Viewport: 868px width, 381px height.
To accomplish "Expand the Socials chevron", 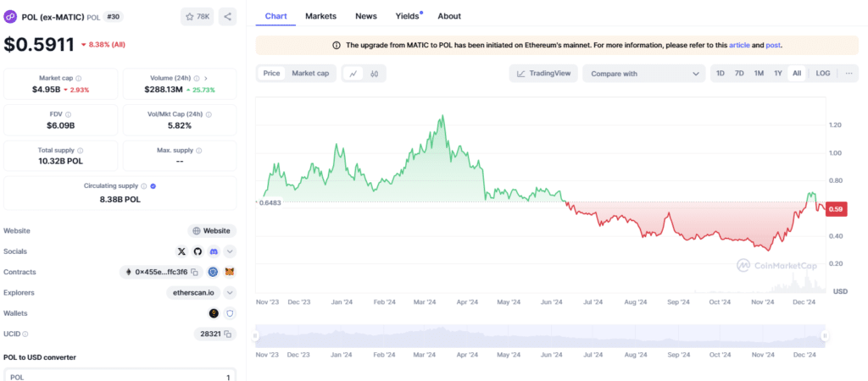I will click(x=231, y=251).
